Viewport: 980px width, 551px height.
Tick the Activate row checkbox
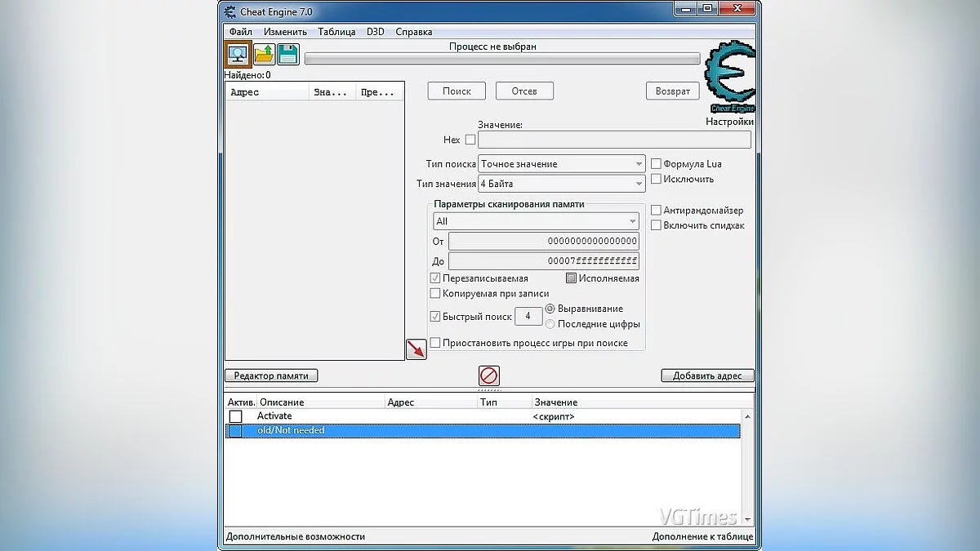(x=235, y=416)
